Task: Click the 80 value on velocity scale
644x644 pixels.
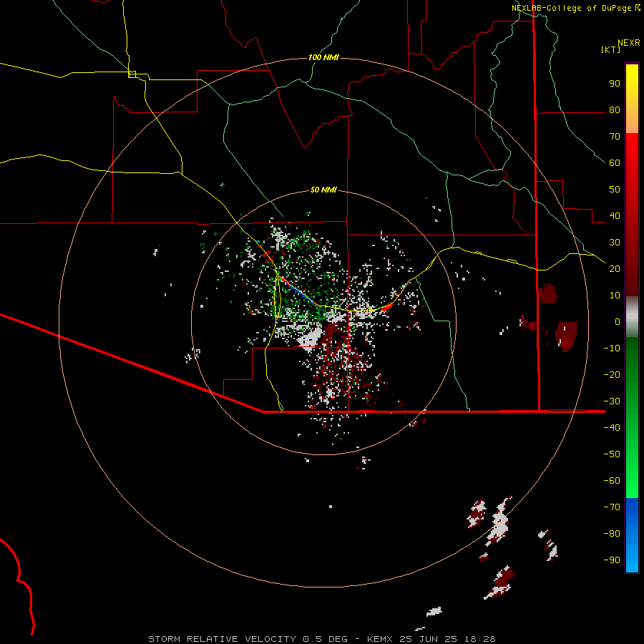Action: click(615, 110)
